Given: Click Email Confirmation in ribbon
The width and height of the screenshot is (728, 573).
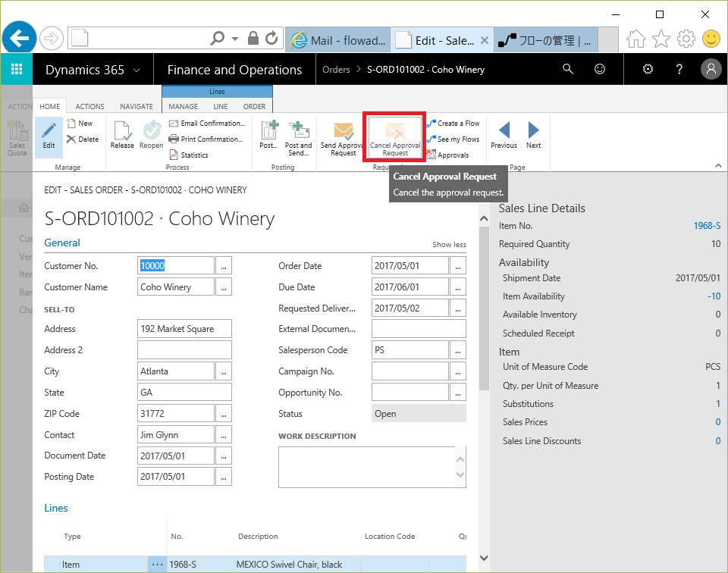Looking at the screenshot, I should [206, 124].
